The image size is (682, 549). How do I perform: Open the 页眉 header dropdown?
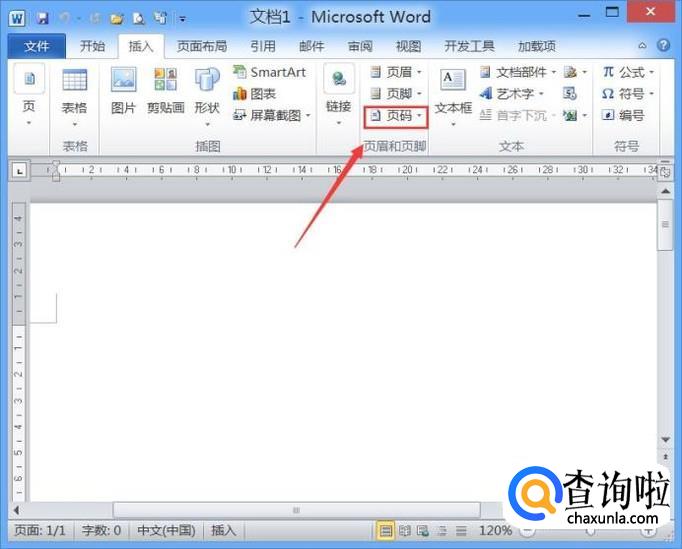(x=395, y=72)
